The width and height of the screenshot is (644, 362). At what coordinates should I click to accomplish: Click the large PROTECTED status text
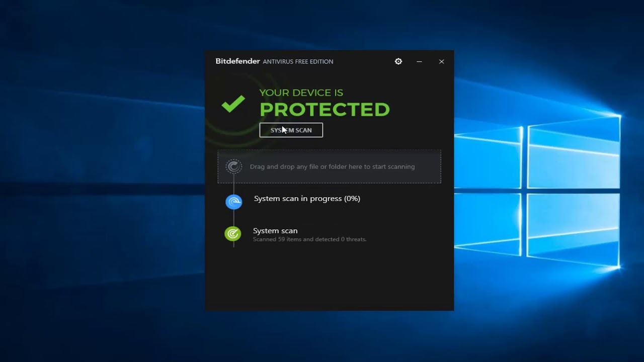[325, 110]
